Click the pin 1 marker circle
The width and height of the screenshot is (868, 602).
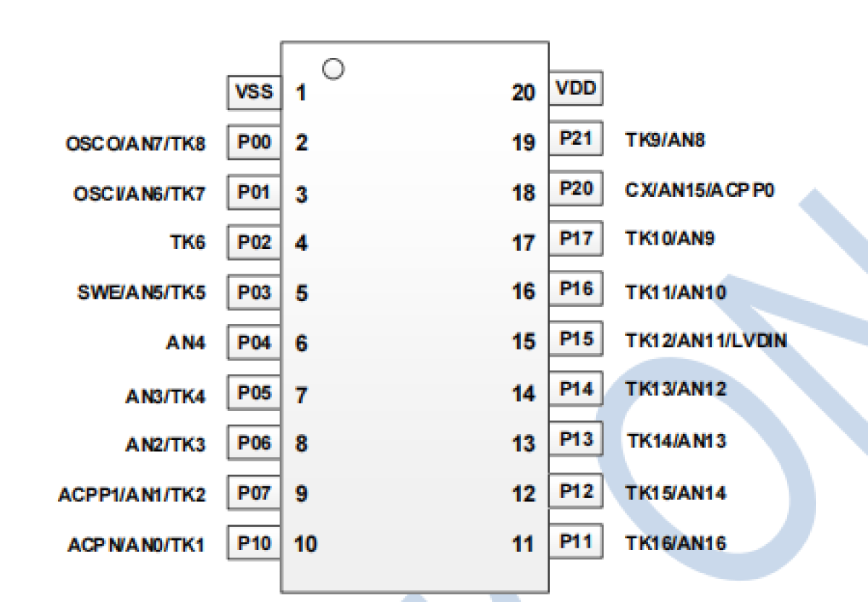333,69
